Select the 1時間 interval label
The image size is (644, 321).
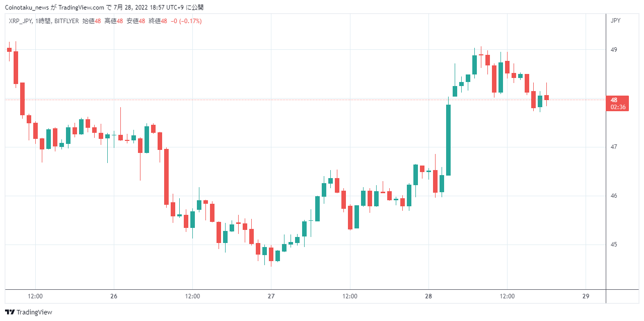pos(43,21)
